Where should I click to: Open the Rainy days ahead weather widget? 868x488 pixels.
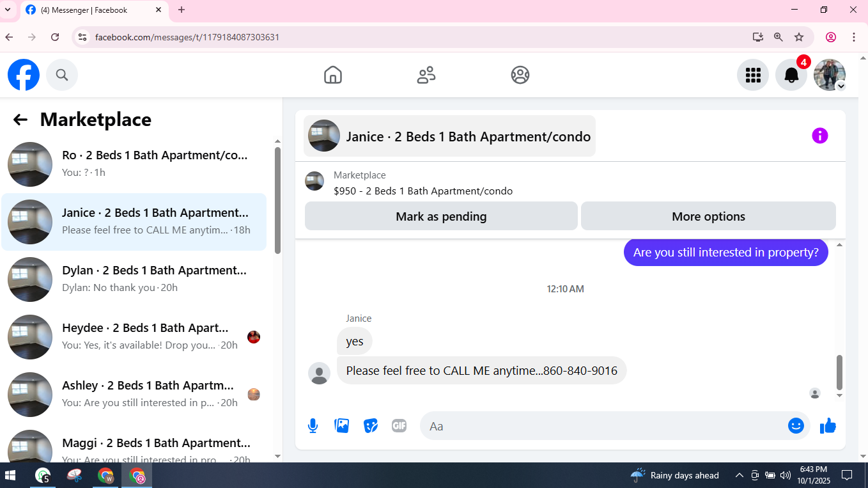pyautogui.click(x=675, y=475)
